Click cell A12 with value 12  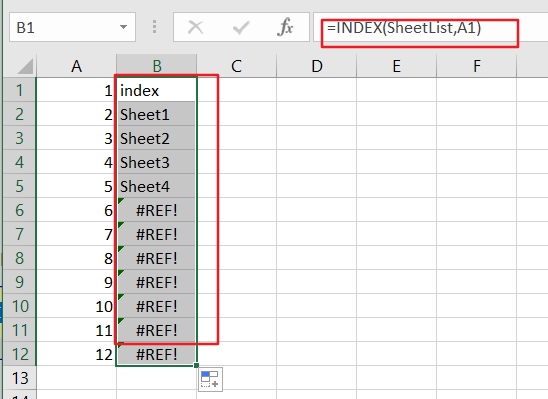[76, 354]
